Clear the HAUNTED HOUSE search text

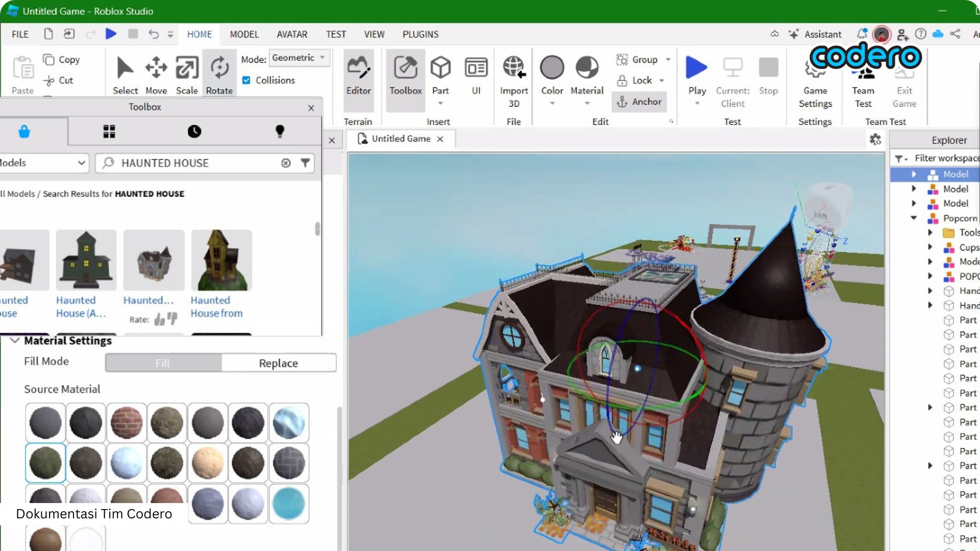286,163
